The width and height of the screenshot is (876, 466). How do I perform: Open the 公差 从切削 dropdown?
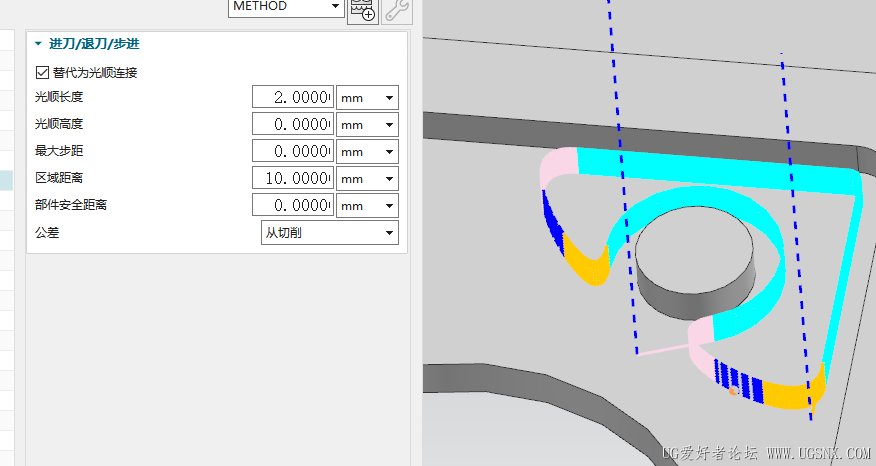pos(330,232)
